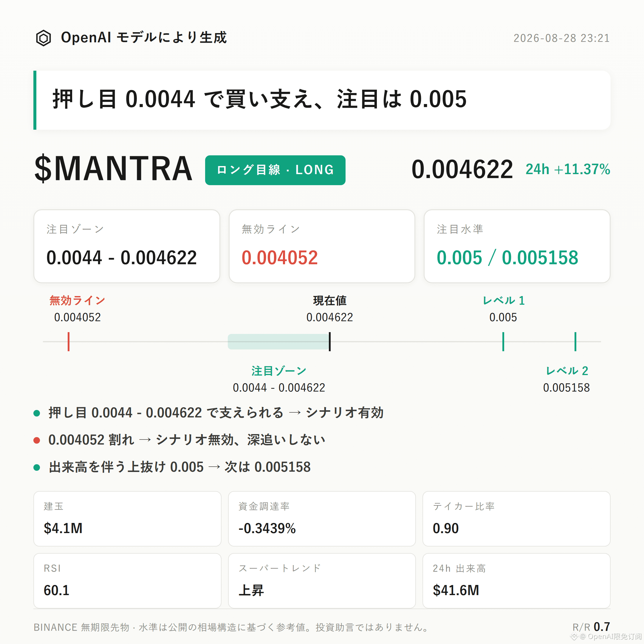The height and width of the screenshot is (644, 644).
Task: Click the headline 押し目 0.0044 で買い支え
Action: [x=259, y=99]
